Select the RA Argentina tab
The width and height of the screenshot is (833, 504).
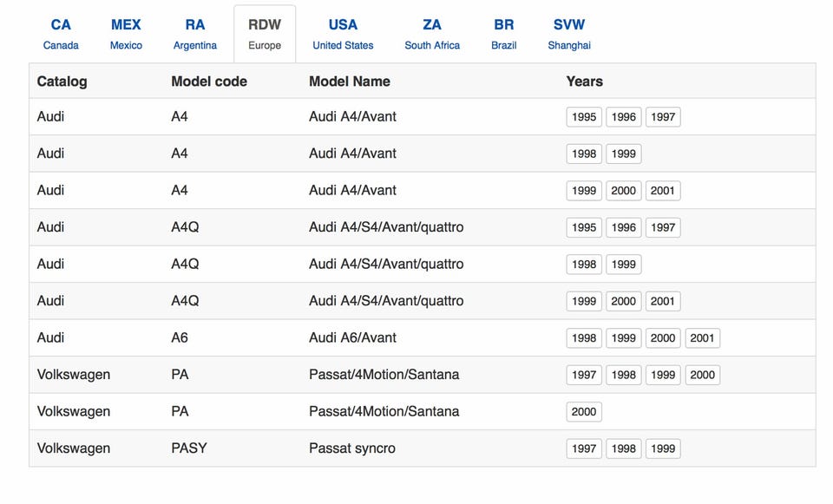195,34
